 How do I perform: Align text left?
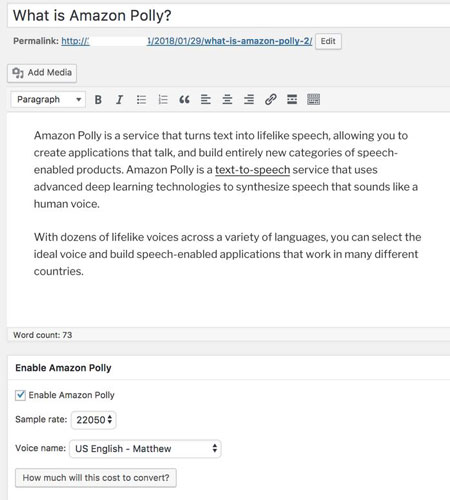point(206,100)
